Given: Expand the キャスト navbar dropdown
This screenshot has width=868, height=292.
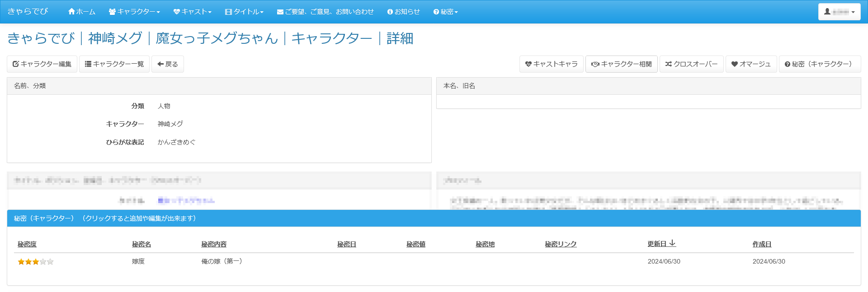Looking at the screenshot, I should [x=192, y=12].
